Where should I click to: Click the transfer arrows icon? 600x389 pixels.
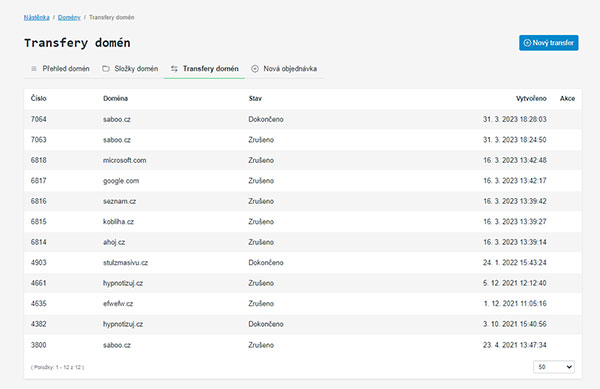tap(174, 69)
